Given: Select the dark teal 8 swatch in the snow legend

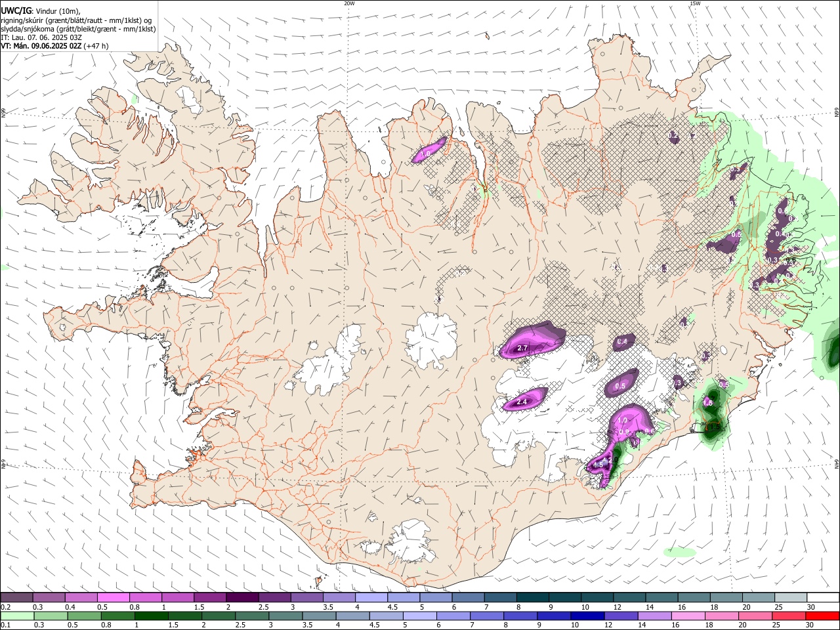Looking at the screenshot, I should pyautogui.click(x=532, y=598).
